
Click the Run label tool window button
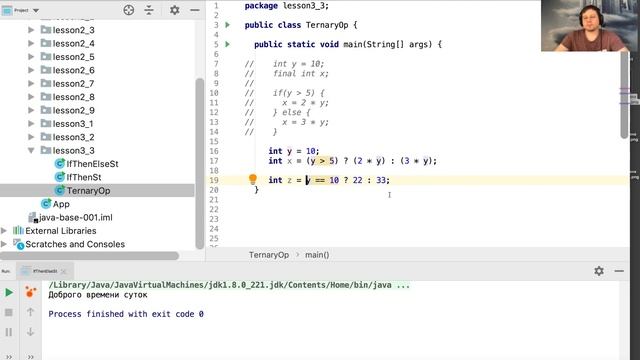[6, 271]
